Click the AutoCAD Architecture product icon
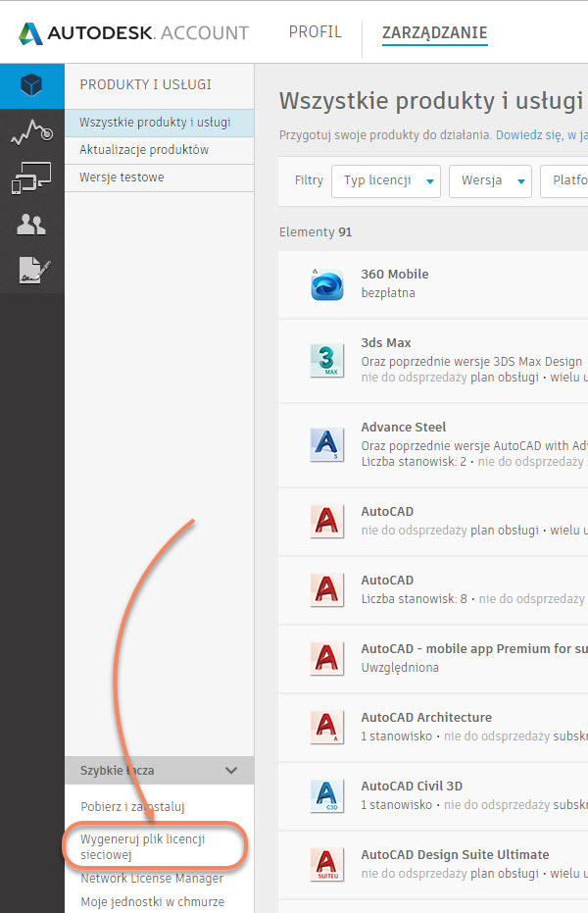Image resolution: width=588 pixels, height=913 pixels. tap(326, 727)
